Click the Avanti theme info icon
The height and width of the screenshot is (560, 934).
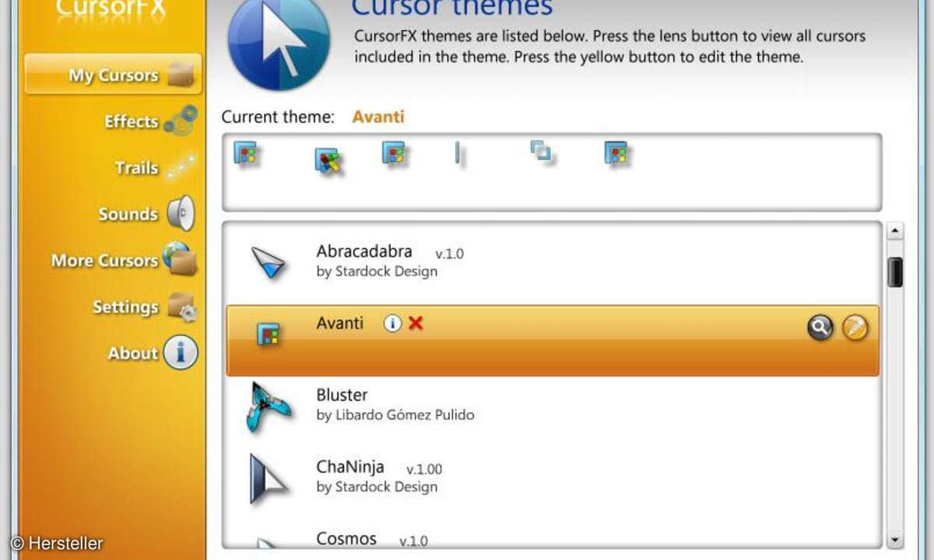393,324
